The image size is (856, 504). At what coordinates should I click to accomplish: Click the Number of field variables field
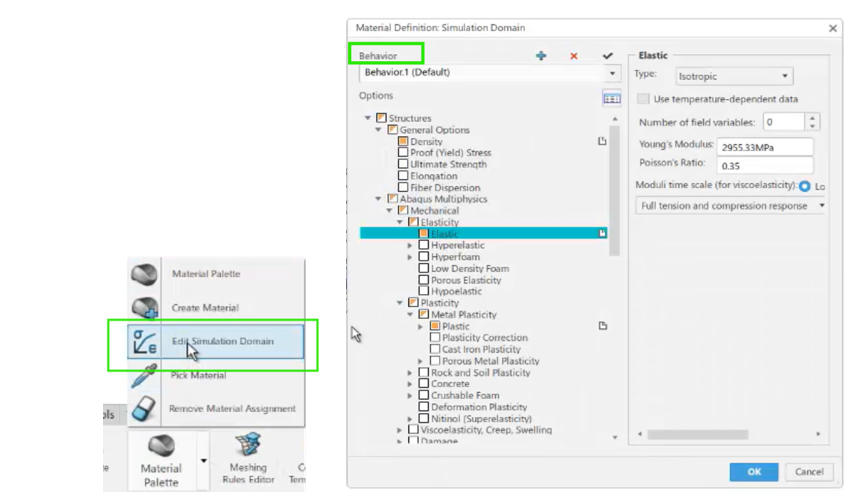(x=783, y=122)
